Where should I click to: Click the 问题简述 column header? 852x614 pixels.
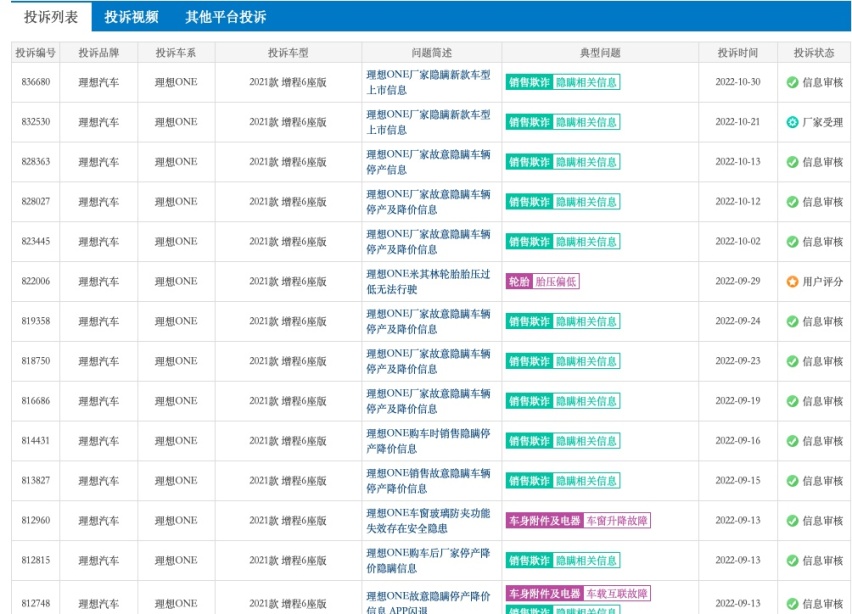click(x=431, y=53)
